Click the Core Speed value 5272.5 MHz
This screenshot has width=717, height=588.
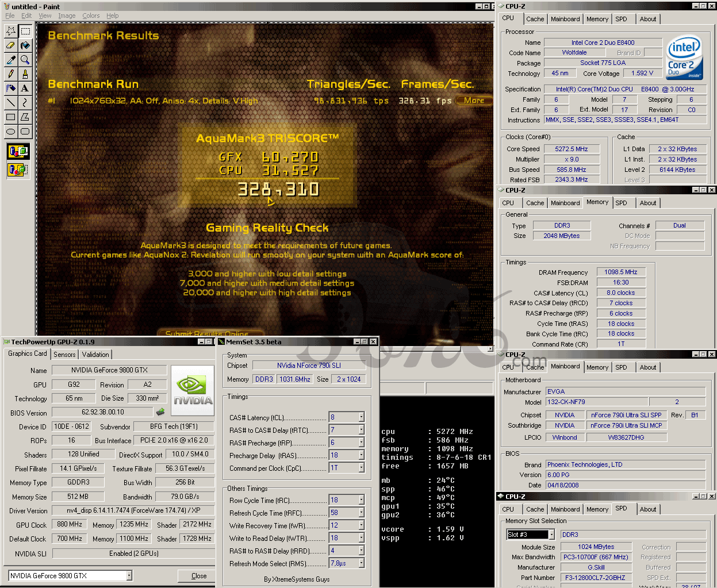point(572,149)
